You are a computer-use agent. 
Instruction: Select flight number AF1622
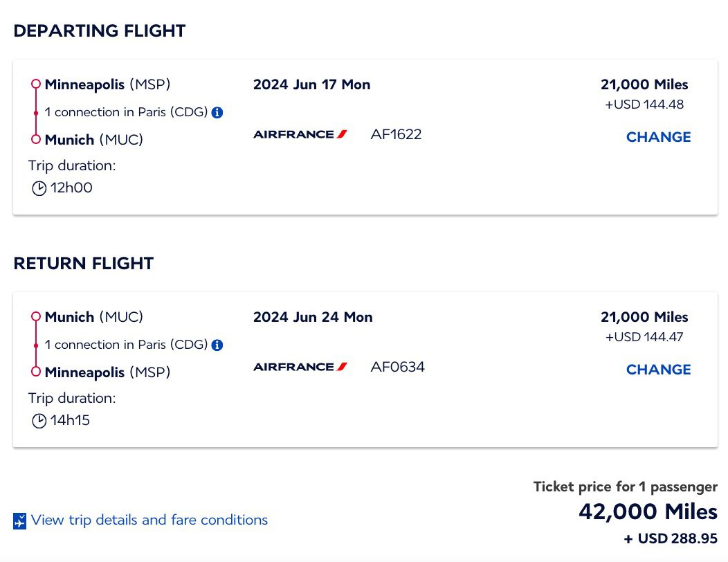pyautogui.click(x=396, y=134)
